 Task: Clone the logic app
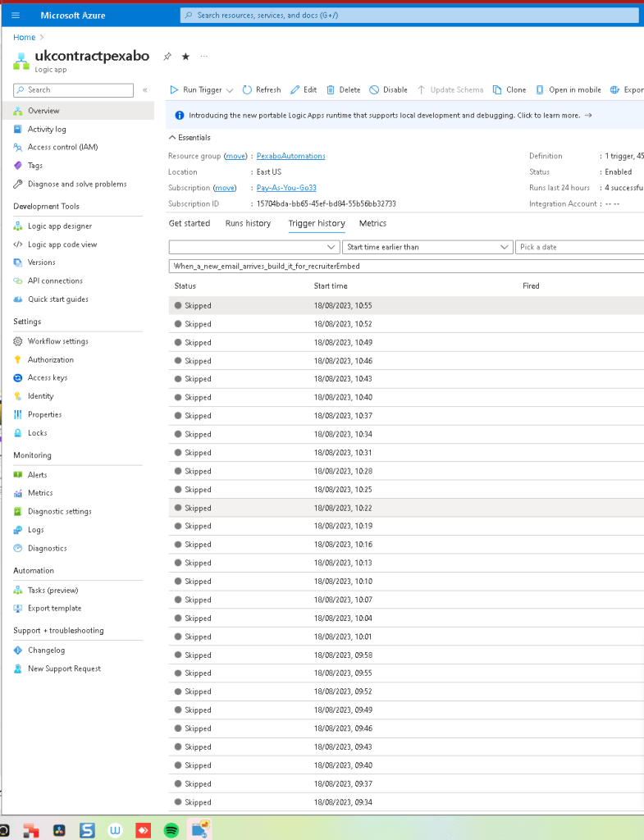click(509, 90)
